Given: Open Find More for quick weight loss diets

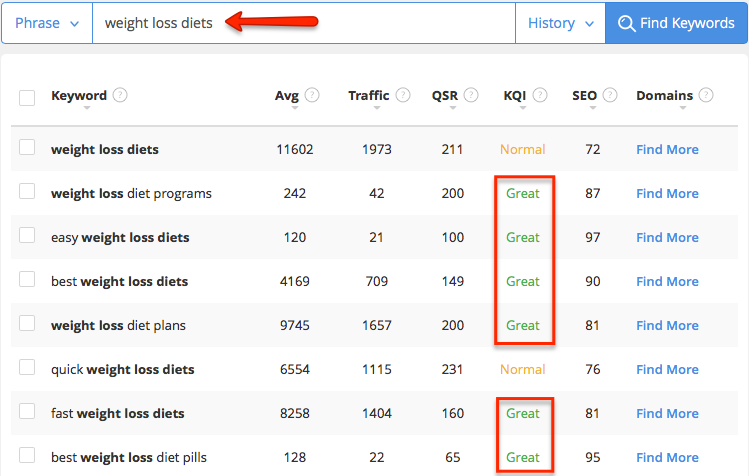Looking at the screenshot, I should 667,369.
